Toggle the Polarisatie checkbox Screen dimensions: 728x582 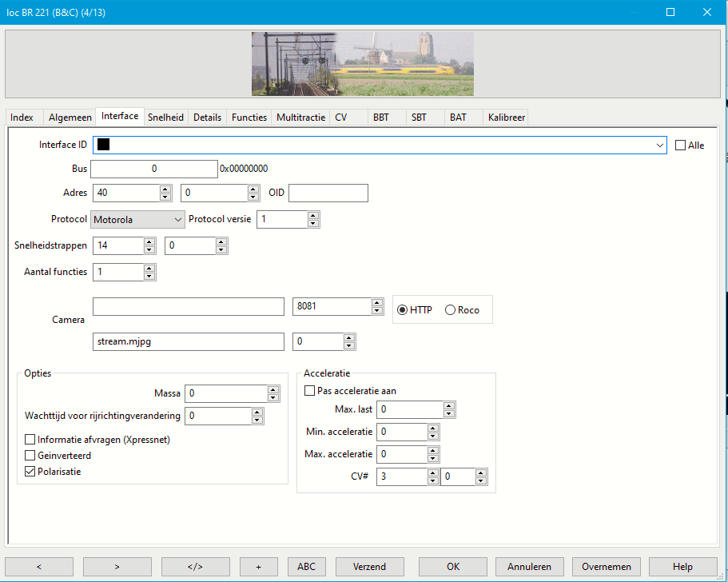(30, 472)
